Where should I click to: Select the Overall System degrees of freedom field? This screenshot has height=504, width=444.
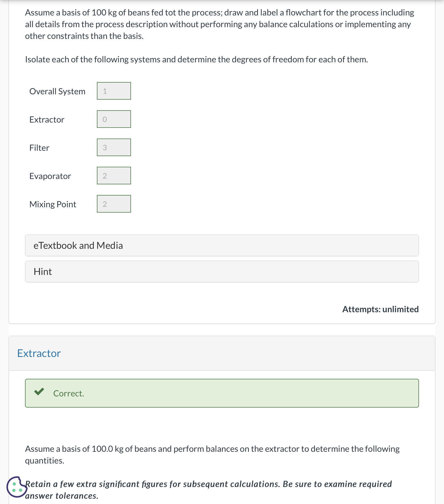click(114, 91)
